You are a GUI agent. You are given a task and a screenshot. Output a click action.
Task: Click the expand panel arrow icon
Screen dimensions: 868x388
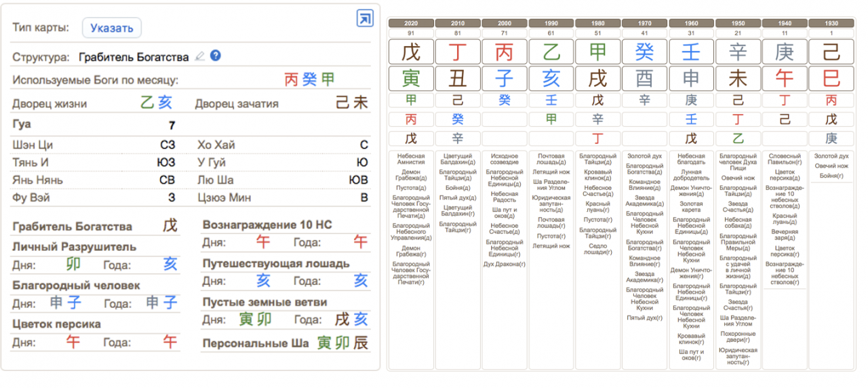tap(365, 18)
